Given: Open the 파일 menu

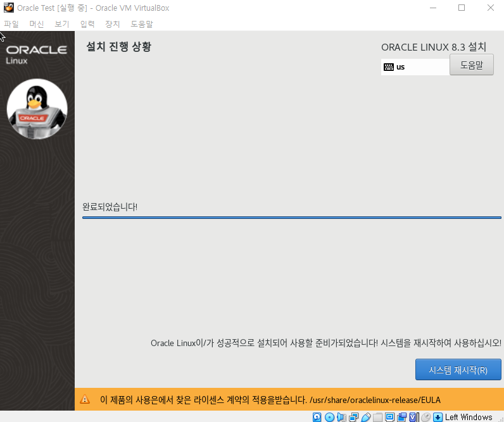Looking at the screenshot, I should (11, 24).
